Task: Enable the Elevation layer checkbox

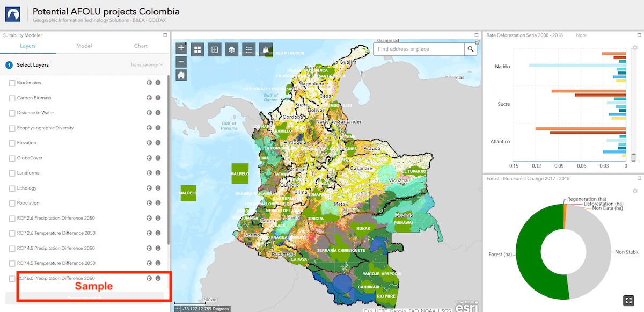Action: [12, 143]
